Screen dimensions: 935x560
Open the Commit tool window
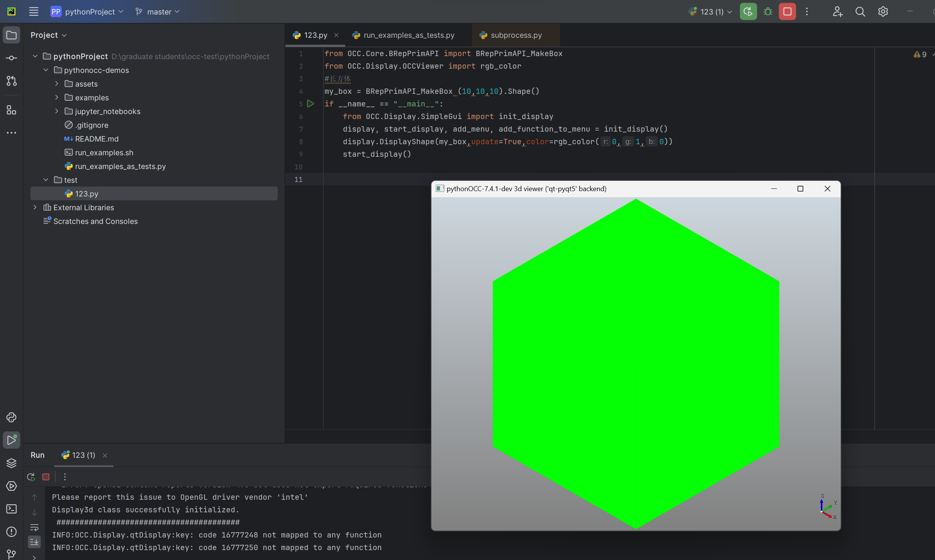(x=11, y=58)
